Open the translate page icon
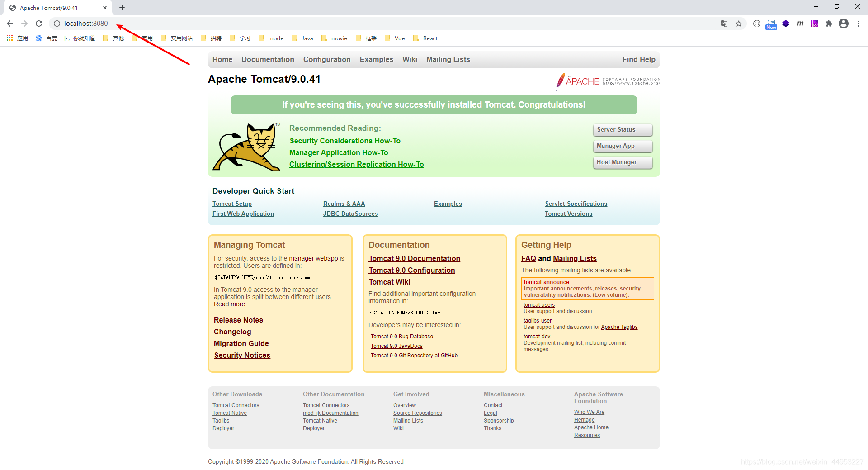This screenshot has height=470, width=868. click(x=724, y=24)
